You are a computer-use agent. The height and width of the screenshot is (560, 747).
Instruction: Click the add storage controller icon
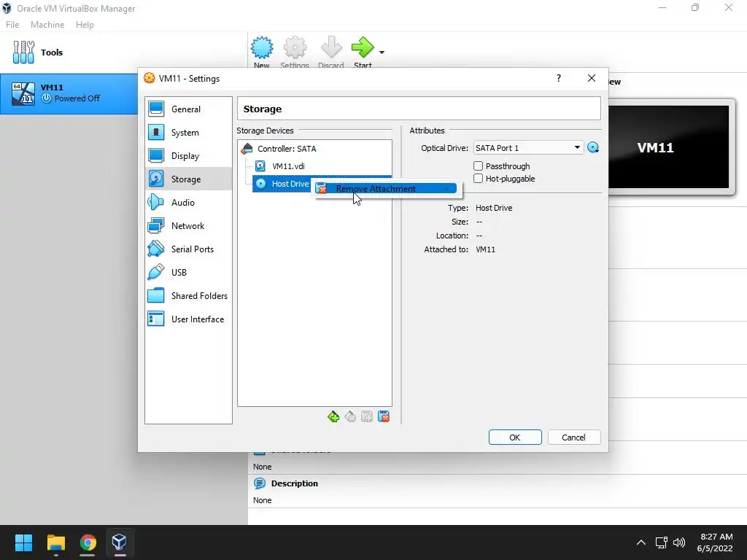coord(333,416)
